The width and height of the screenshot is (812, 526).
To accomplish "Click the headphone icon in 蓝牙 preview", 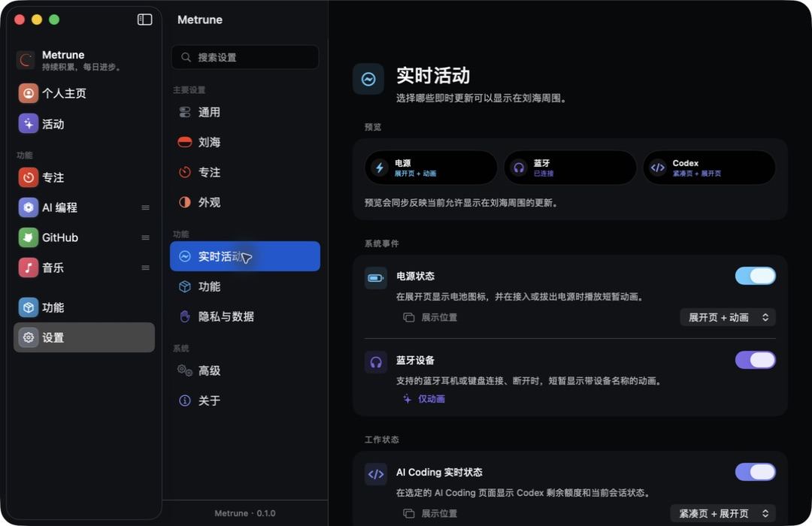I will pos(518,168).
